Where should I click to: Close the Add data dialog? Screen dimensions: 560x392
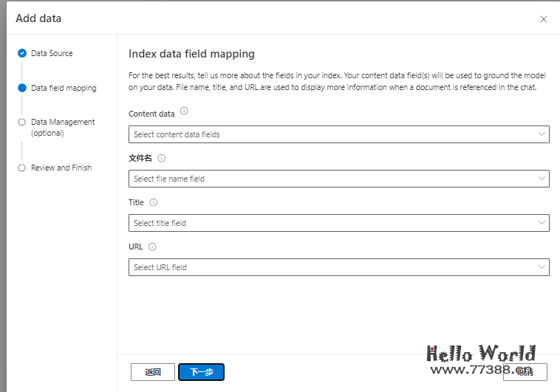pos(544,19)
